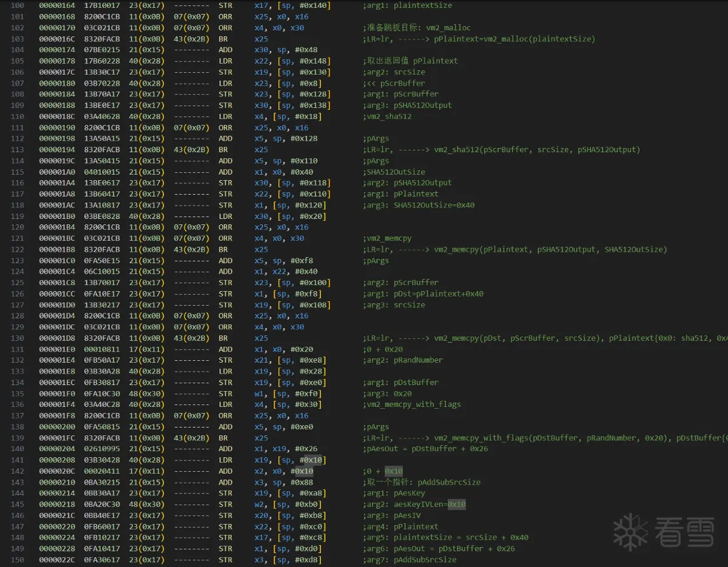
Task: Click the '准备跳板目标: vm2_malloc' comment
Action: 417,28
